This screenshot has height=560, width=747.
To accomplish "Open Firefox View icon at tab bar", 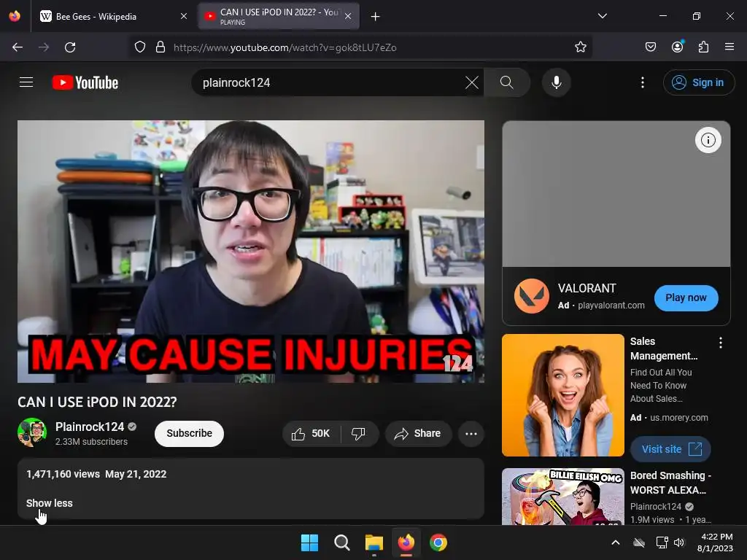I will [15, 16].
